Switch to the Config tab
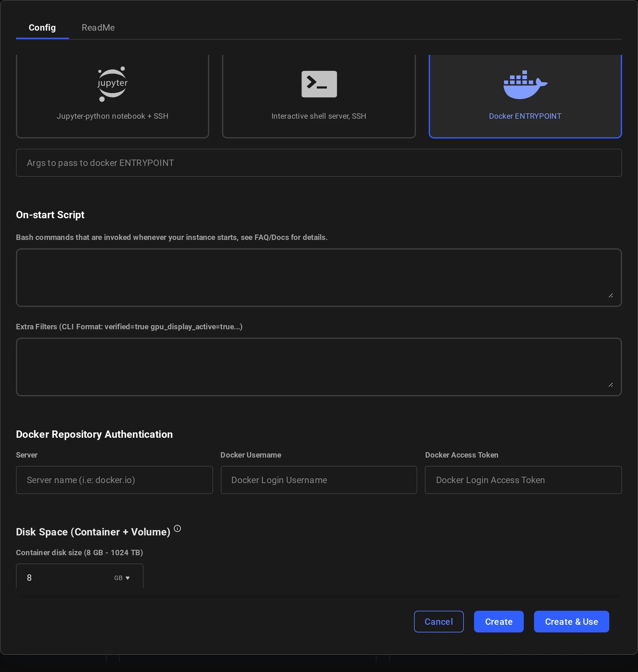The width and height of the screenshot is (638, 672). point(42,27)
